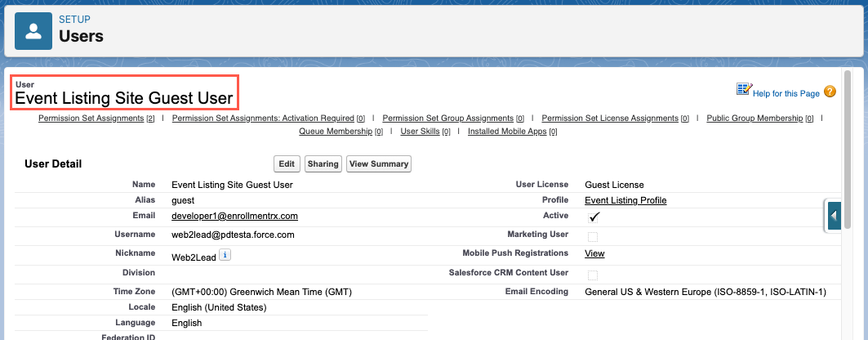
Task: Open the Event Listing Profile link
Action: [625, 200]
